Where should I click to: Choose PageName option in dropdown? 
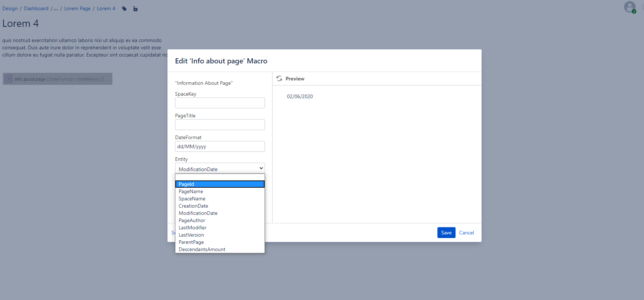[x=220, y=191]
